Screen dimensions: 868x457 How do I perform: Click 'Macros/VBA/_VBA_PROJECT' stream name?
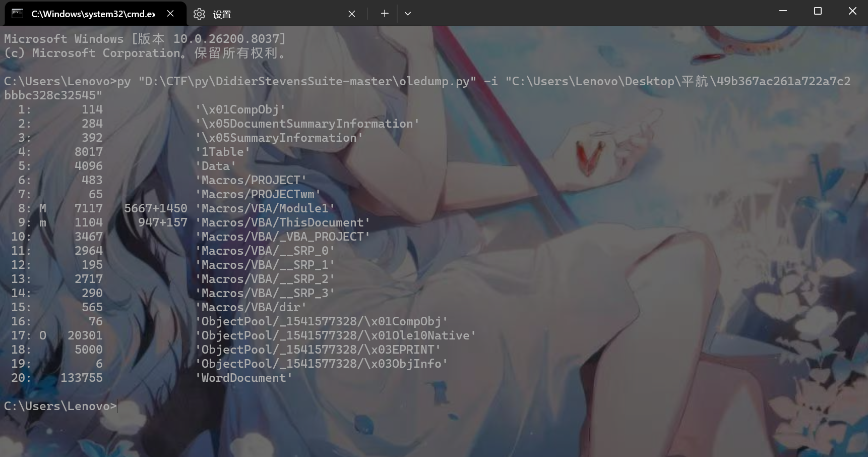283,237
